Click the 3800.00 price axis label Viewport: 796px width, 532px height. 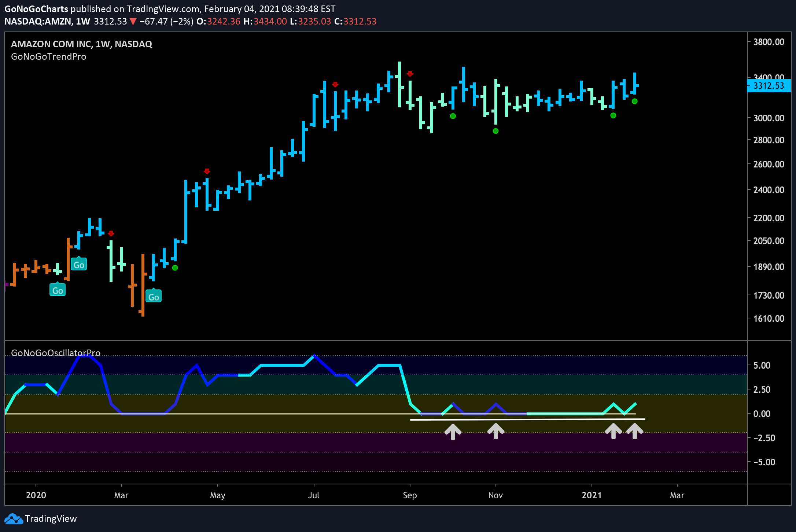pyautogui.click(x=769, y=42)
